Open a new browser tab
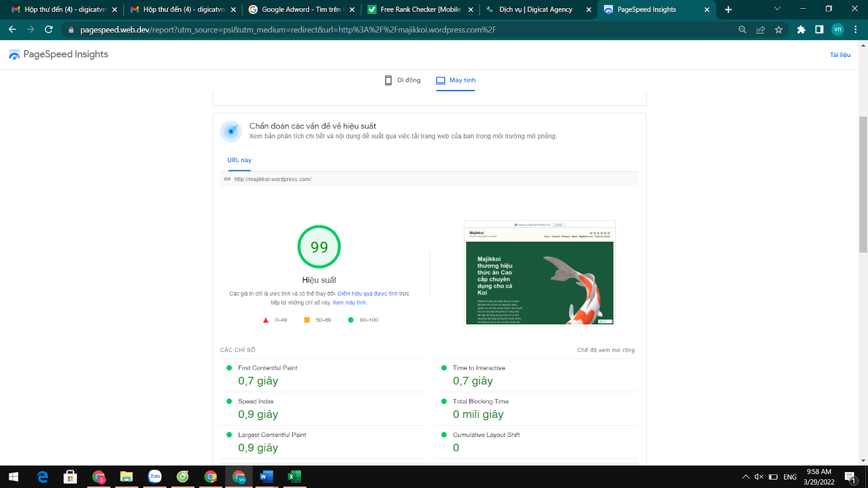This screenshot has width=868, height=488. click(728, 10)
